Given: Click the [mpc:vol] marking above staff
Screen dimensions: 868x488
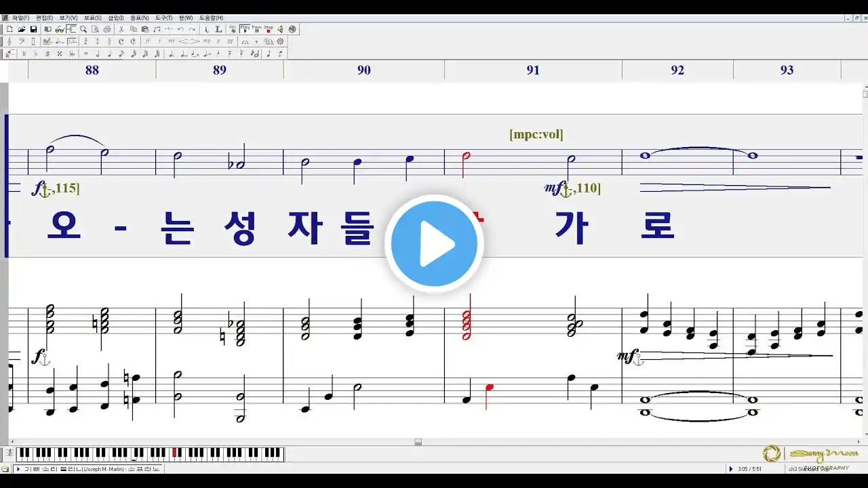Looking at the screenshot, I should pyautogui.click(x=536, y=134).
